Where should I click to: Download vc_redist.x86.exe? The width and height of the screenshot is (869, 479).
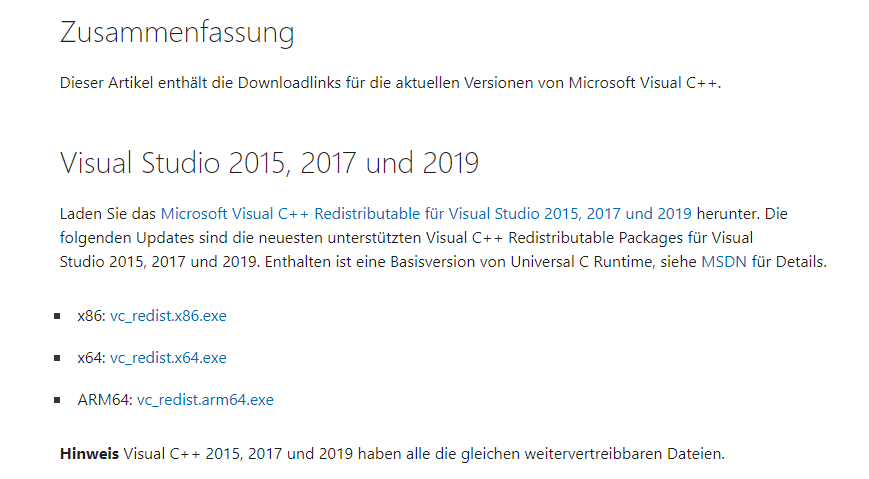[168, 316]
